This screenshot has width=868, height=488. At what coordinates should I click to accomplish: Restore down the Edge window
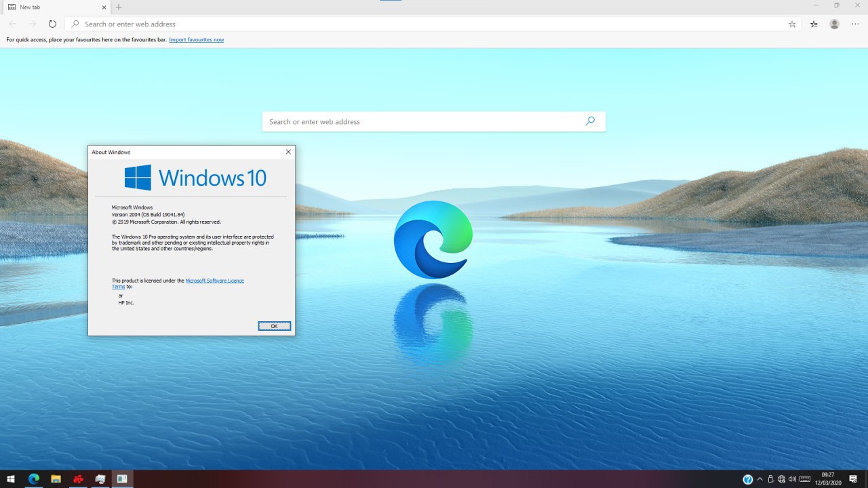837,5
